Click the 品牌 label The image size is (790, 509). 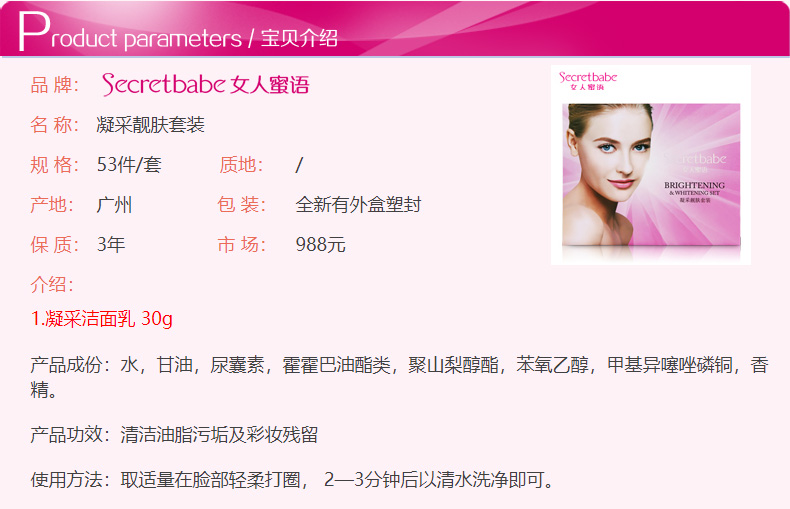(54, 85)
